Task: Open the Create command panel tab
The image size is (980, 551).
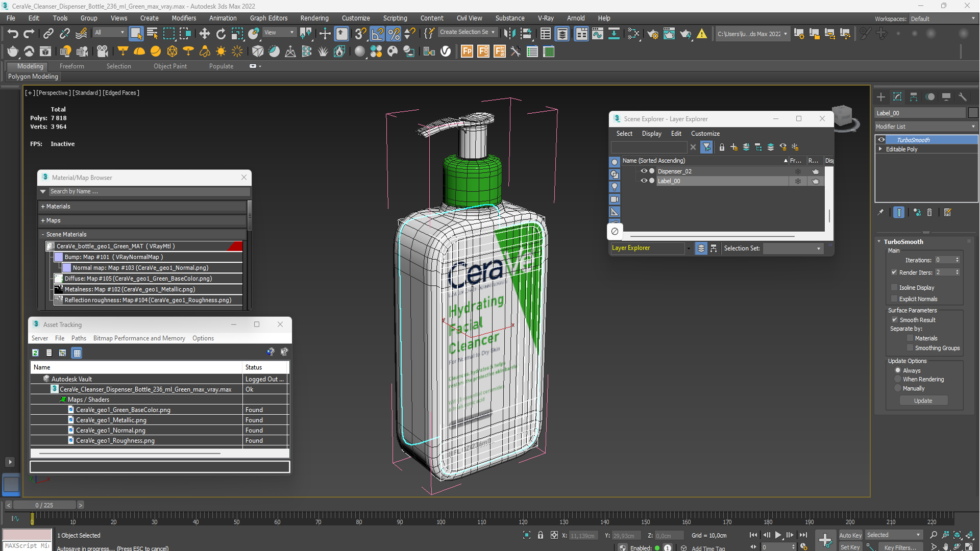Action: pyautogui.click(x=881, y=97)
